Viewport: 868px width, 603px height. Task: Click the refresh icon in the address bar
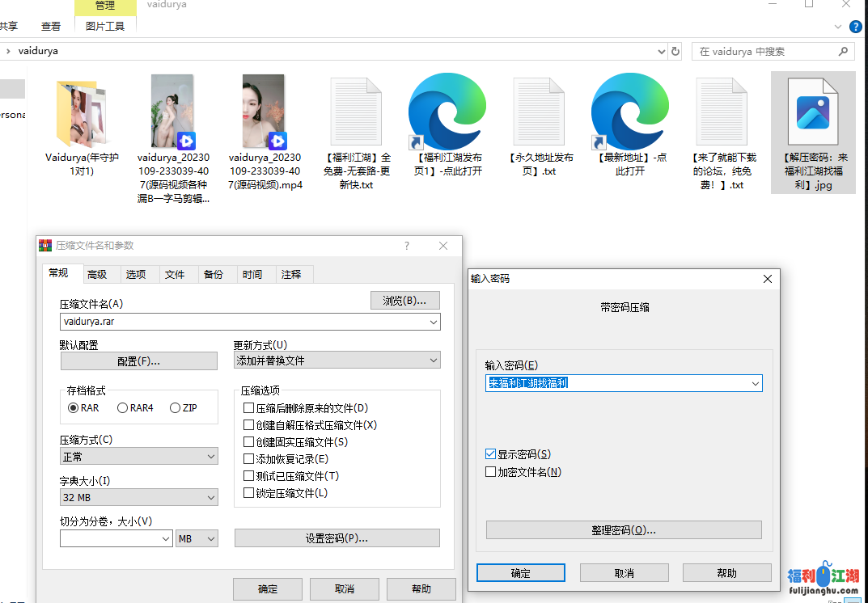point(675,51)
